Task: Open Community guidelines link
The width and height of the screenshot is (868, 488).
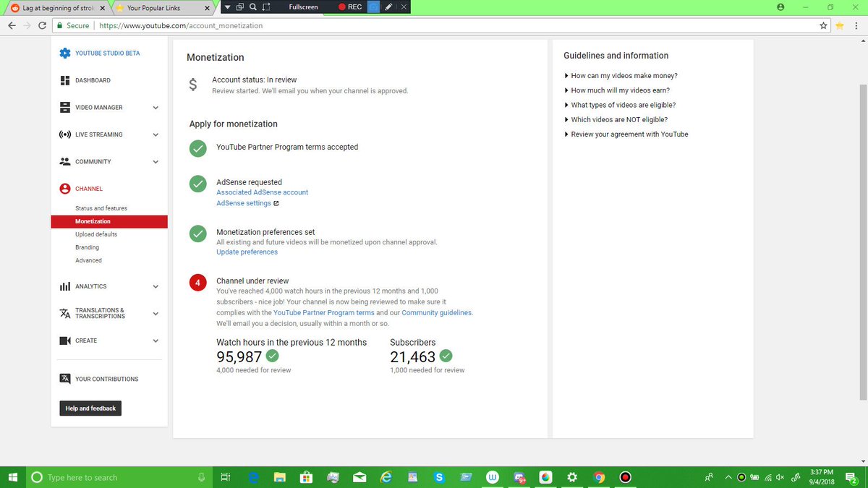Action: coord(437,313)
